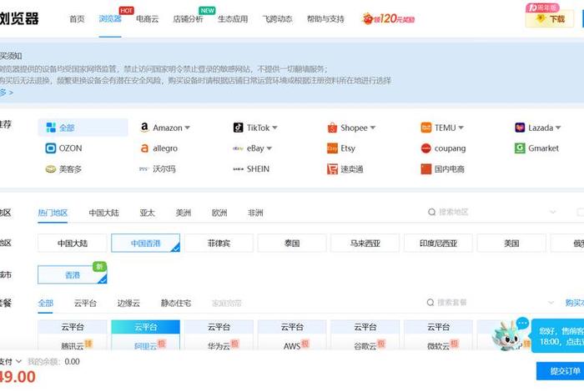Choose the Amazon platform icon

click(144, 128)
